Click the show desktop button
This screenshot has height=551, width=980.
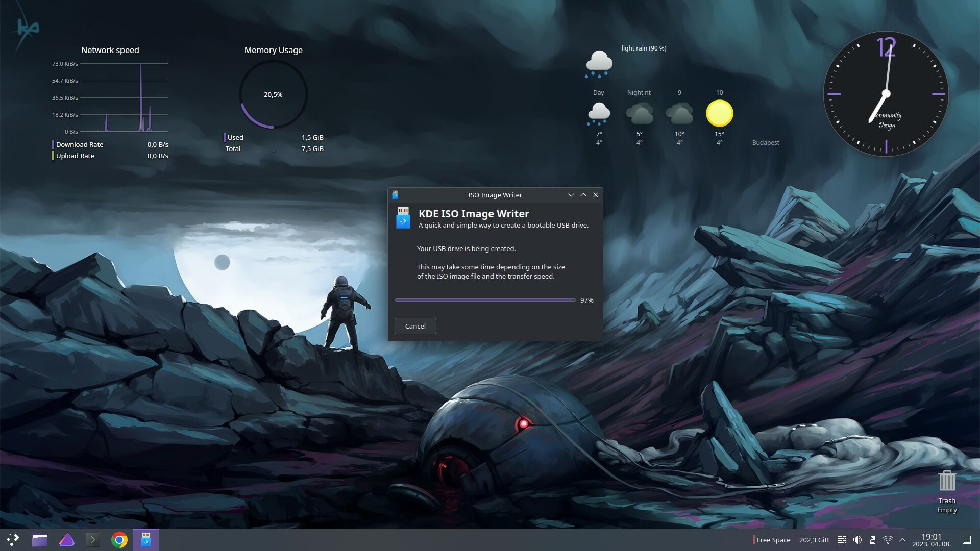click(966, 540)
